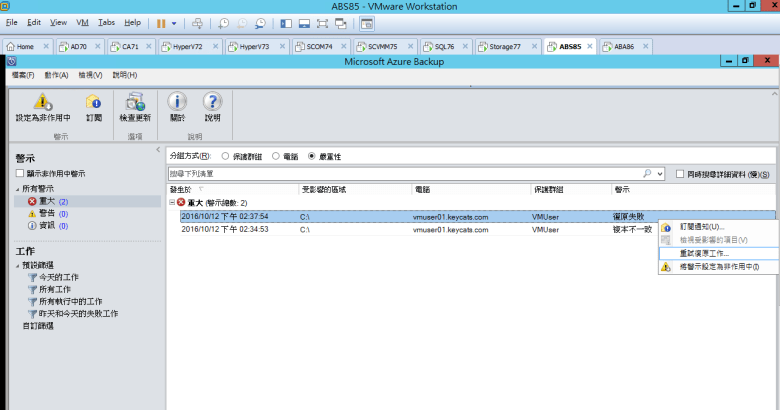Enable 顯示非作用中警示 checkbox
Viewport: 780px width, 410px height.
20,174
